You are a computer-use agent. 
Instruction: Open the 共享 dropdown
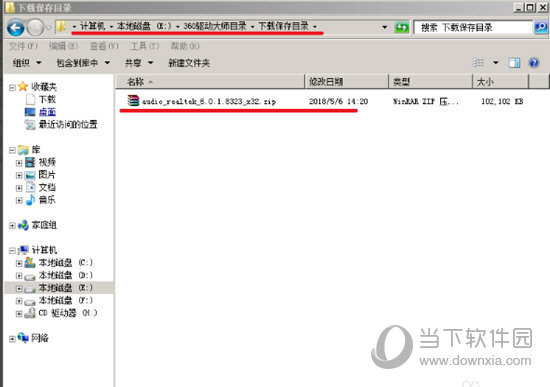tap(139, 63)
